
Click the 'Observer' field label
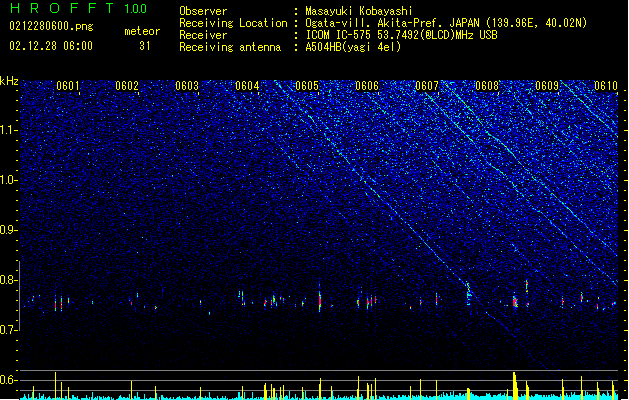coord(203,11)
